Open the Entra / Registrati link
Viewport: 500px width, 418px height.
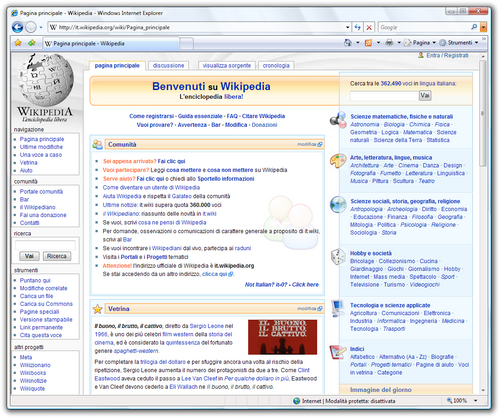(447, 55)
